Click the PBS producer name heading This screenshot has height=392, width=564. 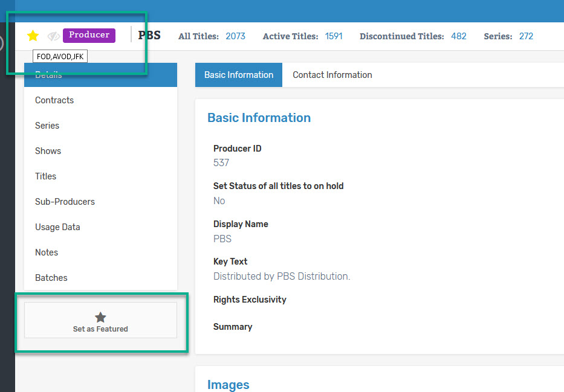pos(150,35)
